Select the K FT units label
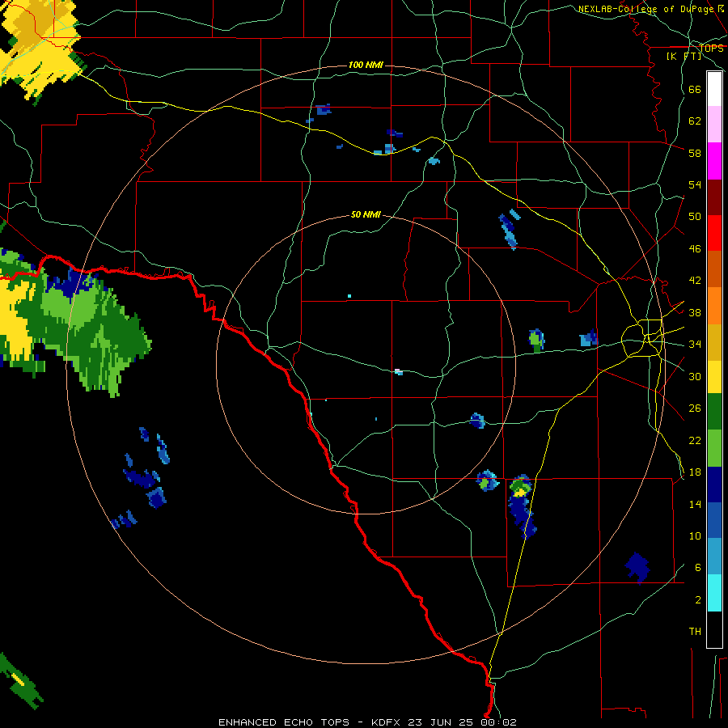728x728 pixels. coord(684,56)
